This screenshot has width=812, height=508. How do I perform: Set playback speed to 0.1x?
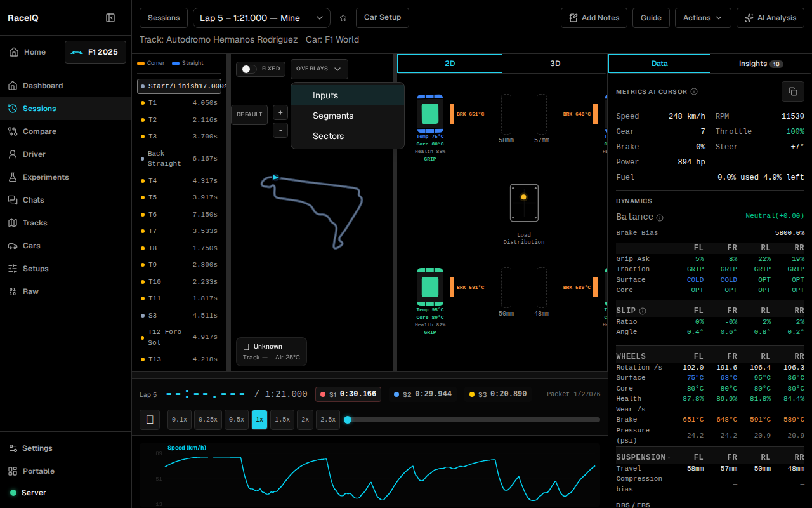coord(180,420)
